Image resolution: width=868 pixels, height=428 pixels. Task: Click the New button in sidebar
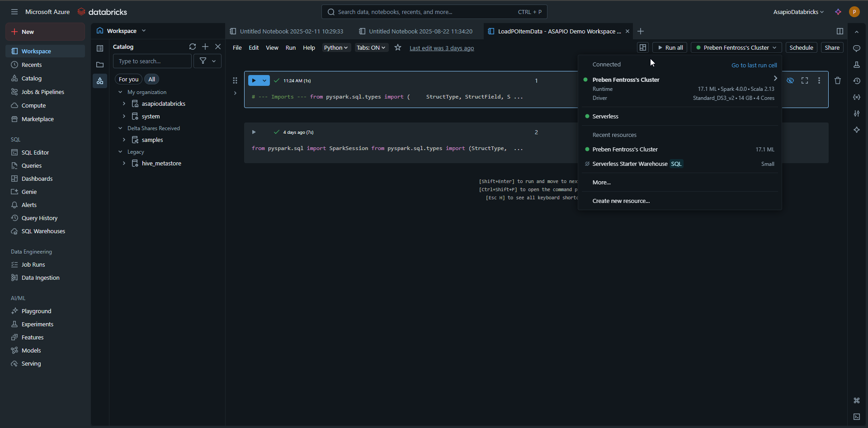coord(45,32)
